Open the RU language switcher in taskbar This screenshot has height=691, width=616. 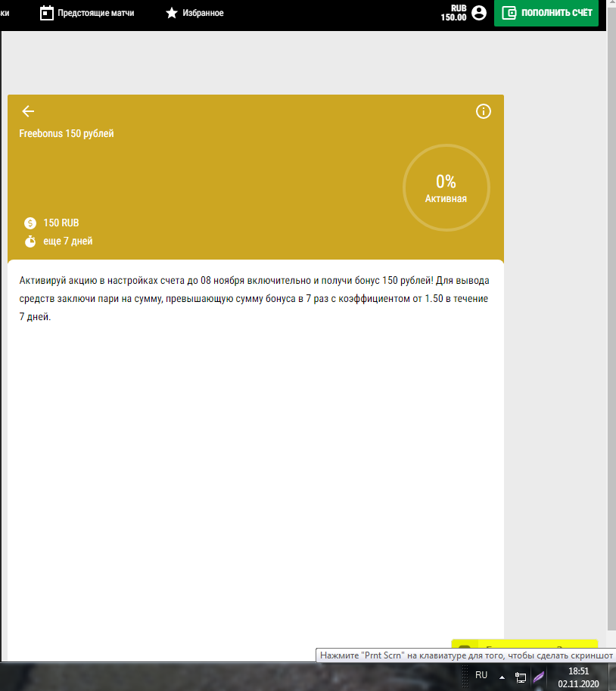pyautogui.click(x=481, y=674)
